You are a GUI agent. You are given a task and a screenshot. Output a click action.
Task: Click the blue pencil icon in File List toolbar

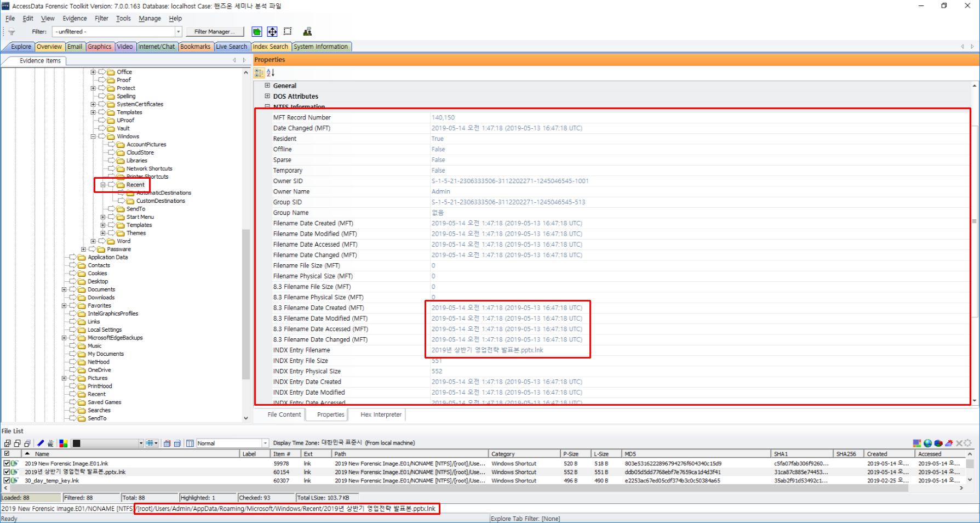click(x=41, y=444)
